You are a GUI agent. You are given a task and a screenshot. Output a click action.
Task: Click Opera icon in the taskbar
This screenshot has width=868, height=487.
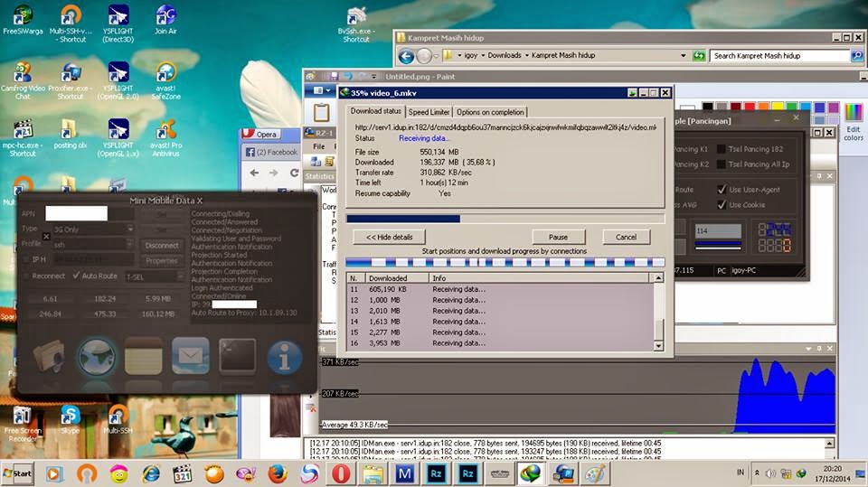point(342,473)
